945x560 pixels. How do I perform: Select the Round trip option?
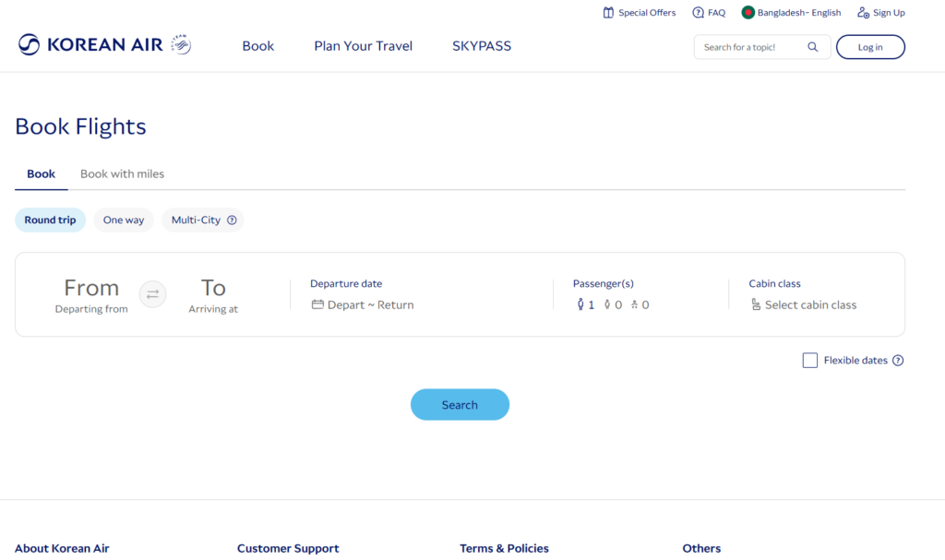click(x=50, y=220)
